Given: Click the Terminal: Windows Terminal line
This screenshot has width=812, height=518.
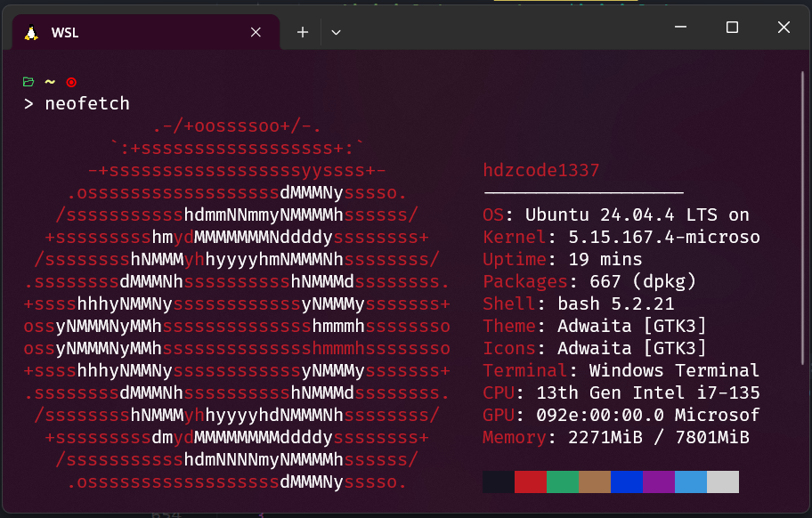Looking at the screenshot, I should [x=621, y=370].
